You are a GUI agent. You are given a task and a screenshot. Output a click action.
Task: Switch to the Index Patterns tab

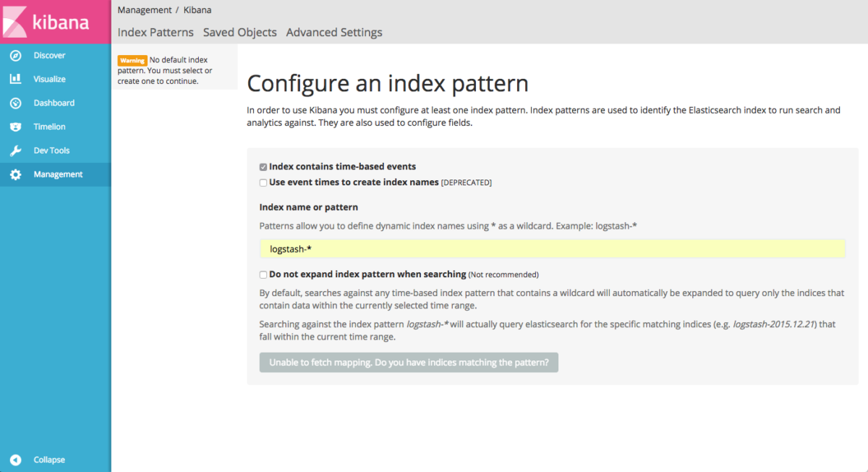(156, 33)
